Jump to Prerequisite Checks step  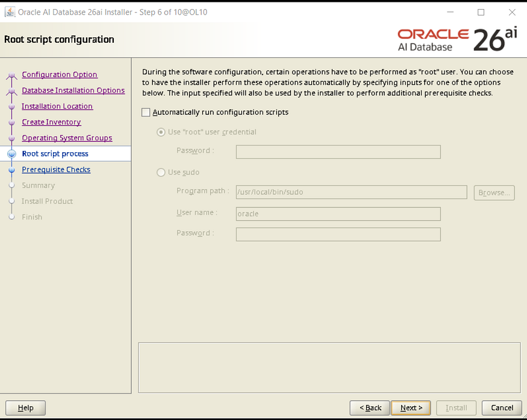(56, 170)
